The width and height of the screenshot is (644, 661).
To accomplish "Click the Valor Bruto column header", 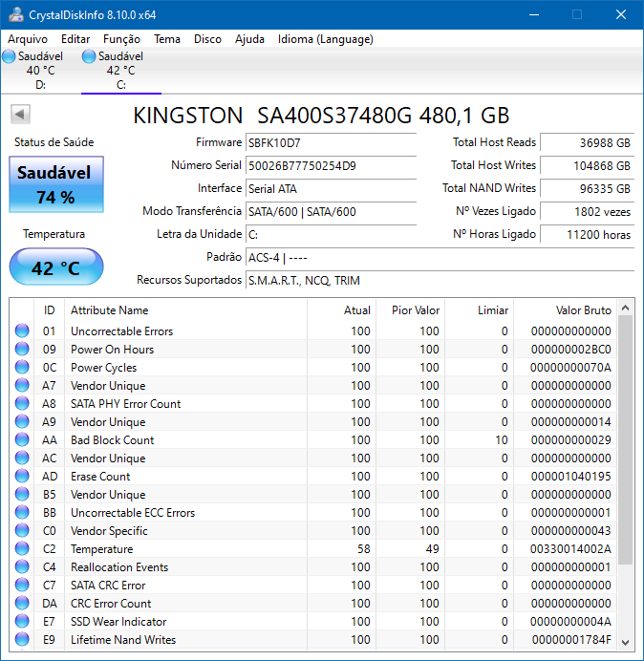I will (x=565, y=310).
